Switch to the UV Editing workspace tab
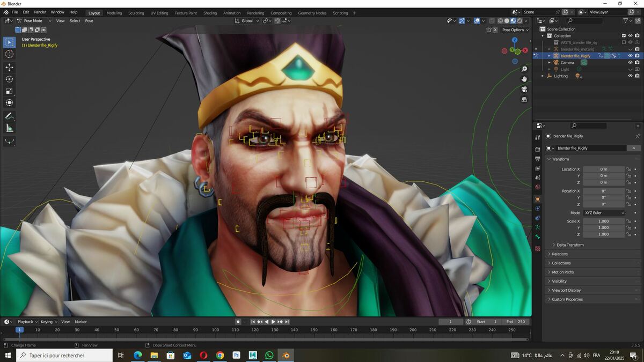The height and width of the screenshot is (362, 644). tap(159, 13)
